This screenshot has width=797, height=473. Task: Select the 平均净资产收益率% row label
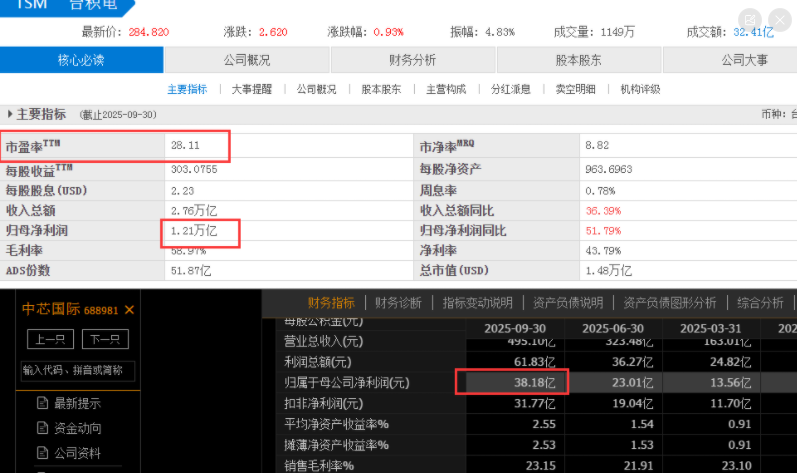336,424
